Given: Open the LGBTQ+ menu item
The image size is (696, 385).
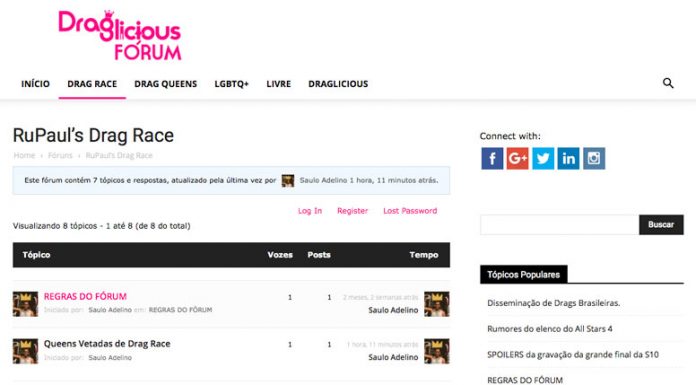Looking at the screenshot, I should [x=232, y=84].
